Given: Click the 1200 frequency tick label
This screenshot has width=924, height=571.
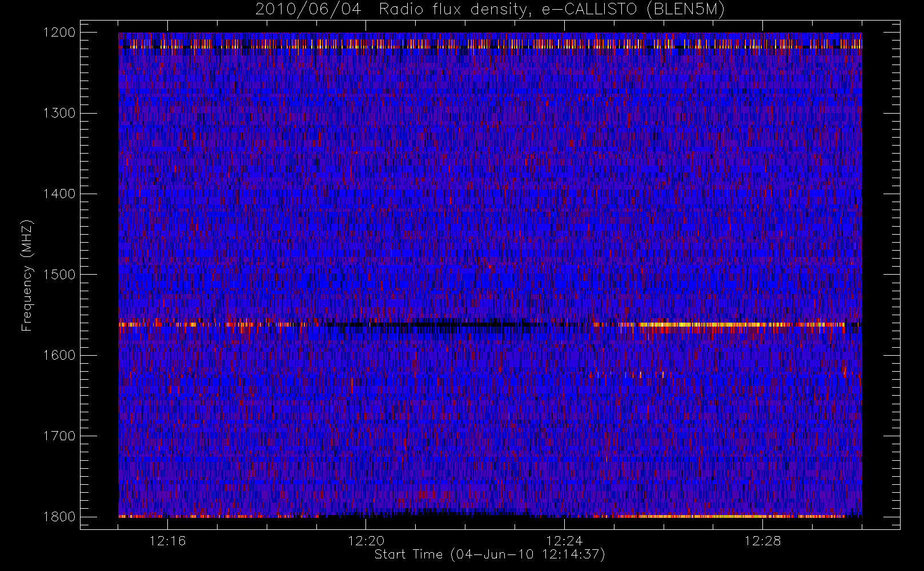Looking at the screenshot, I should click(59, 33).
